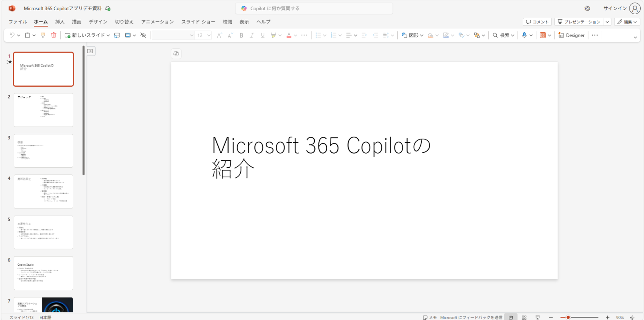Image resolution: width=644 pixels, height=320 pixels.
Task: Click shape outline pen icon
Action: click(x=446, y=35)
